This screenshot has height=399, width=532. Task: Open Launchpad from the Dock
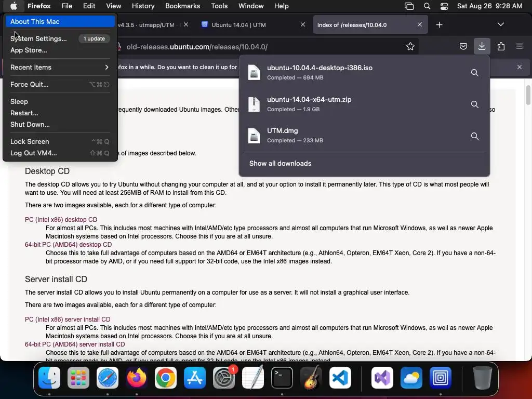pos(78,378)
